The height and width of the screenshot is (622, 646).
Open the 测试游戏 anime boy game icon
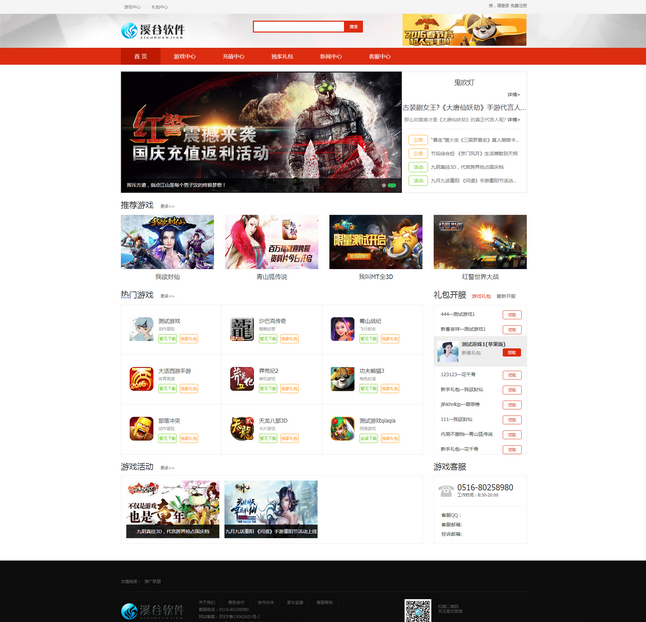(x=141, y=329)
